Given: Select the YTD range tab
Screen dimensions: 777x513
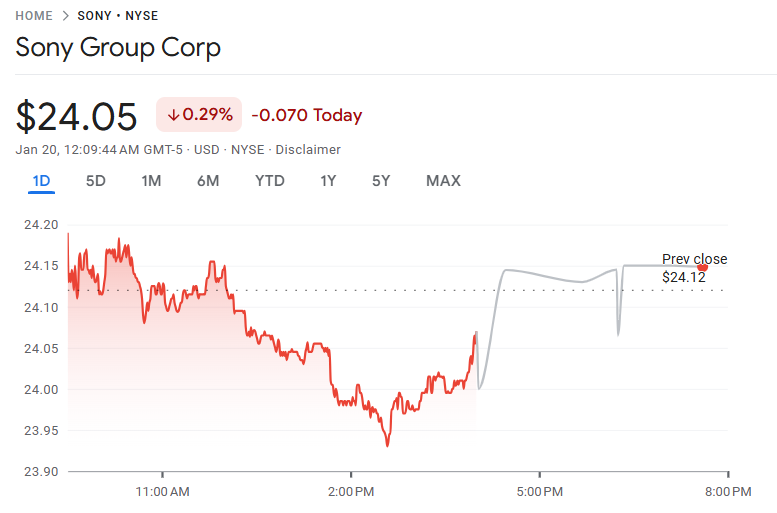Looking at the screenshot, I should point(269,181).
